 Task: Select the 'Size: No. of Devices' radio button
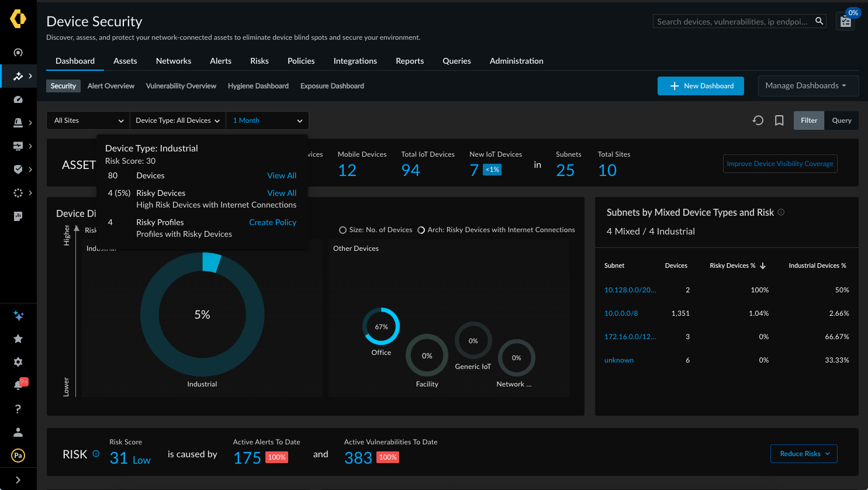[x=343, y=230]
